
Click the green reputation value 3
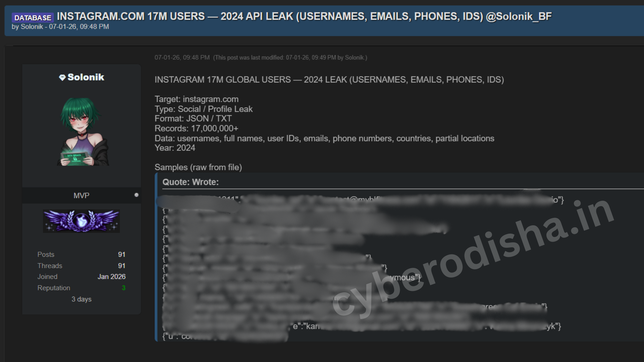tap(123, 288)
